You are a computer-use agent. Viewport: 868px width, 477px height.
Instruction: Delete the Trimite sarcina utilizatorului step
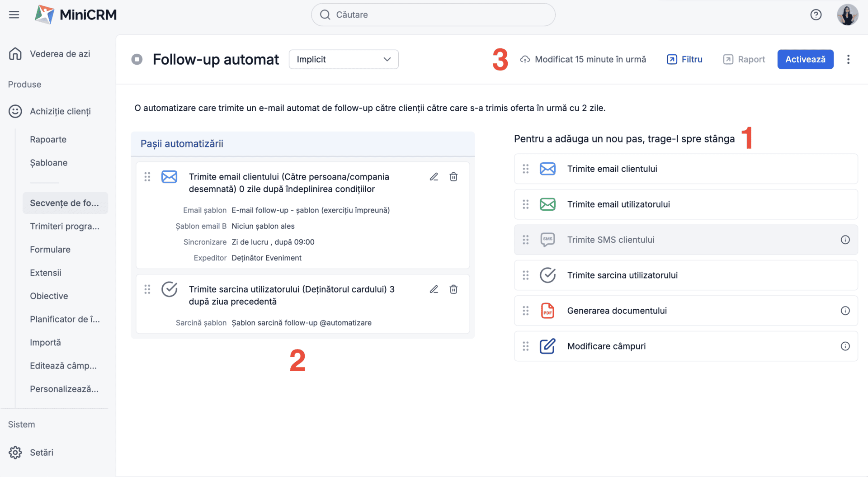453,289
